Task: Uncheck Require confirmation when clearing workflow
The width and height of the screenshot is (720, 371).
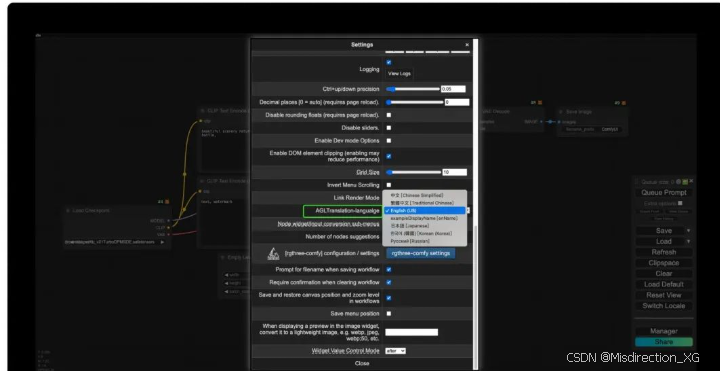Action: [x=389, y=282]
